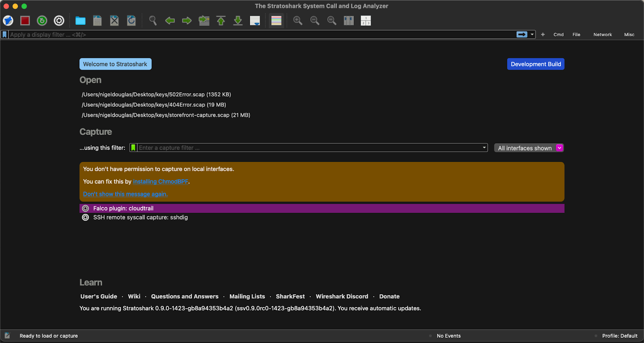Click the Ready to load or capture status
Viewport: 644px width, 343px height.
click(49, 336)
